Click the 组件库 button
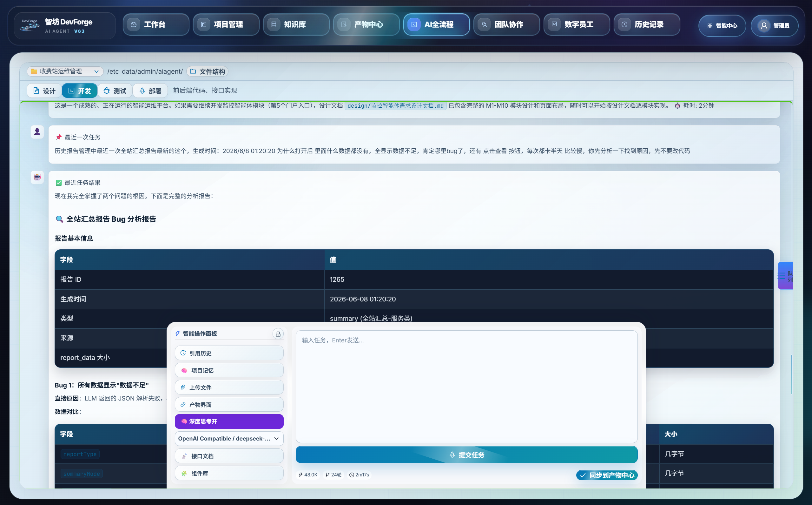 pos(229,473)
